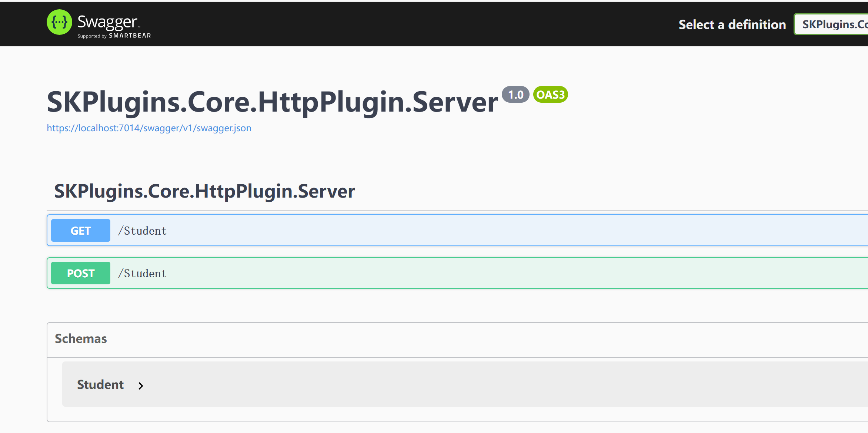Click the 1.0 version badge
Viewport: 868px width, 433px height.
point(515,95)
